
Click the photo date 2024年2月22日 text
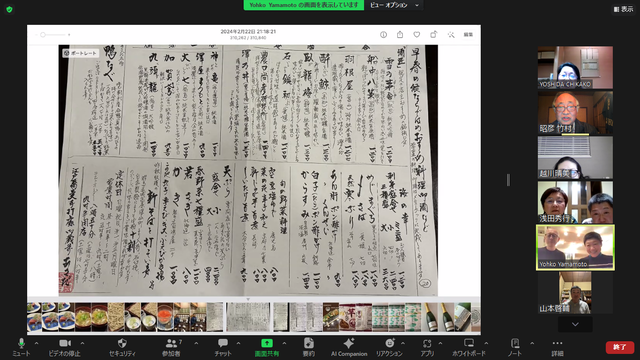[x=248, y=31]
